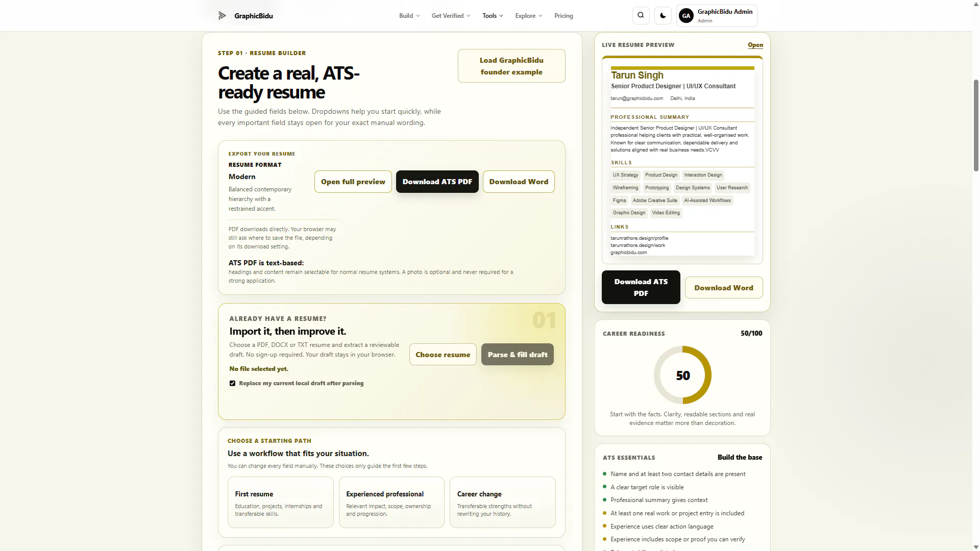Click the 'Modern' resume format name

point(242,177)
